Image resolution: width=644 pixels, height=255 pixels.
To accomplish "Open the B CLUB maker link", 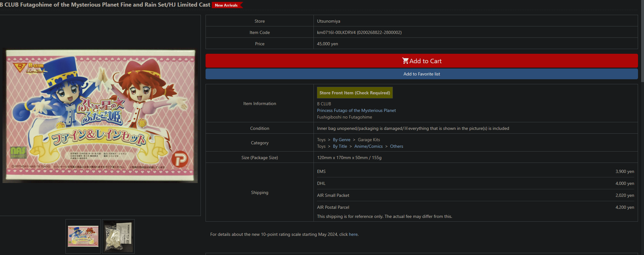I will (x=324, y=104).
